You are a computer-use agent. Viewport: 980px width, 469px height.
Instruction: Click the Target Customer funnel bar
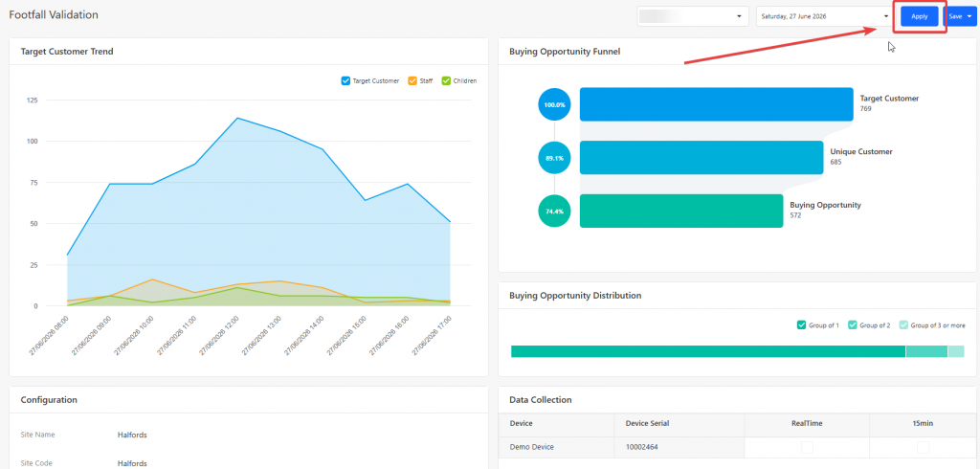tap(716, 104)
